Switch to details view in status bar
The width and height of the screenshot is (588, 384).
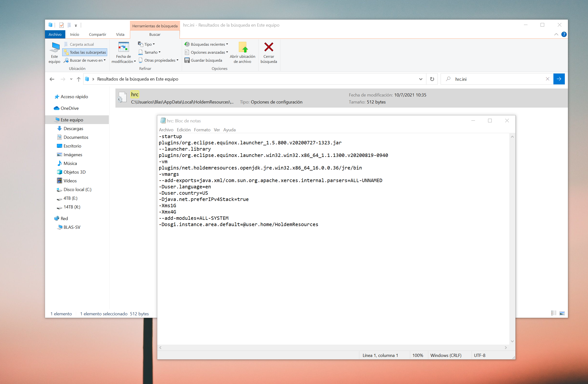click(554, 313)
